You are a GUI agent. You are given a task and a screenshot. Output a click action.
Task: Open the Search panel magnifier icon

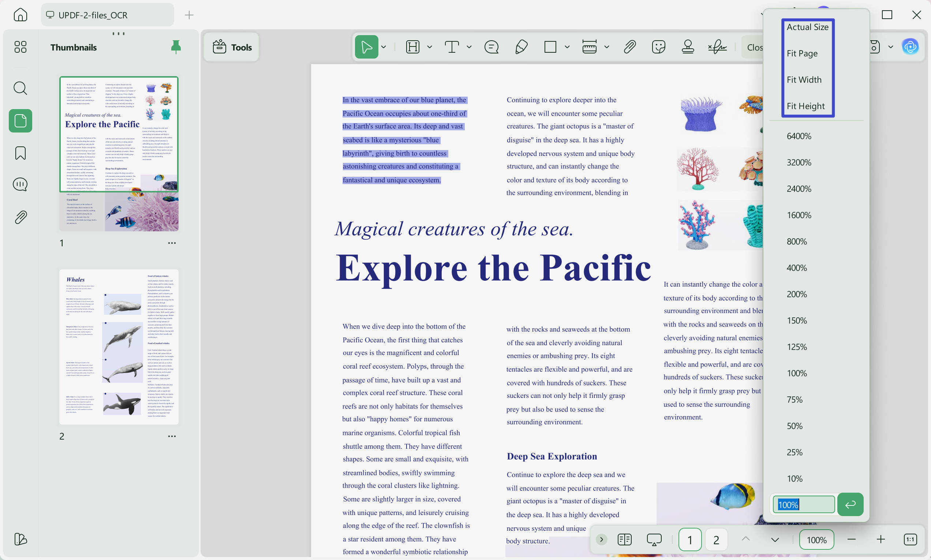point(20,88)
